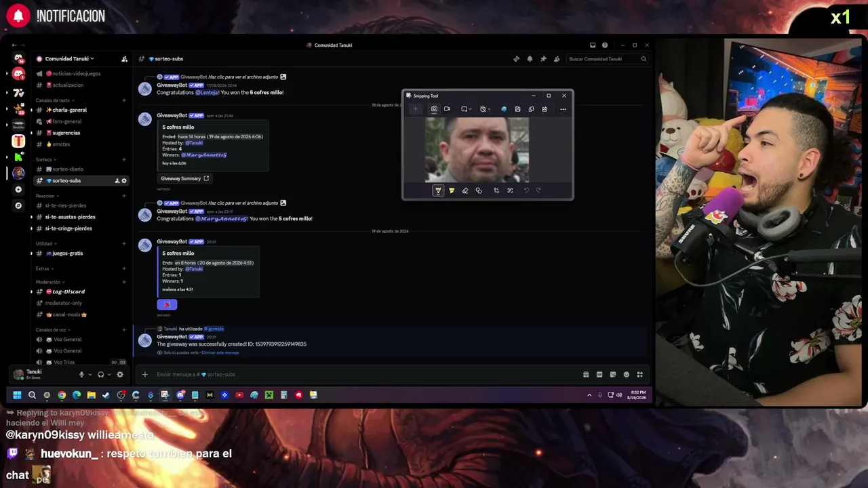This screenshot has height=488, width=868.
Task: Choose the eraser tool in Snipping Tool
Action: (x=465, y=190)
